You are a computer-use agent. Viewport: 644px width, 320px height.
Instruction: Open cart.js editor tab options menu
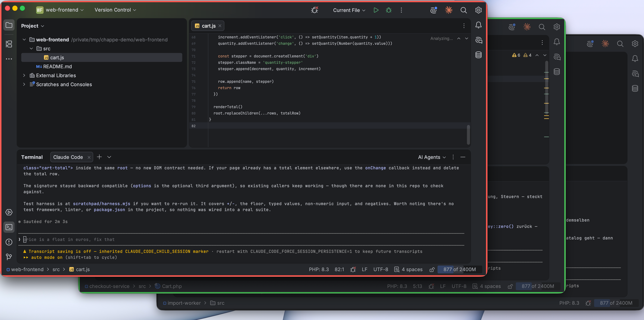(x=464, y=26)
